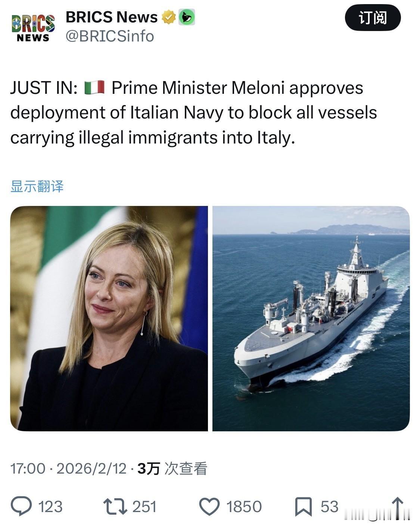View the 3万 次查看 view count

point(172,468)
